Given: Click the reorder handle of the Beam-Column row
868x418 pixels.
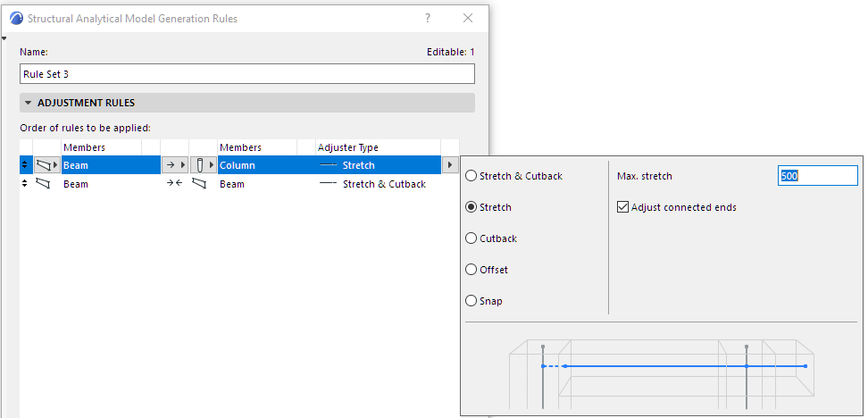Looking at the screenshot, I should point(24,165).
